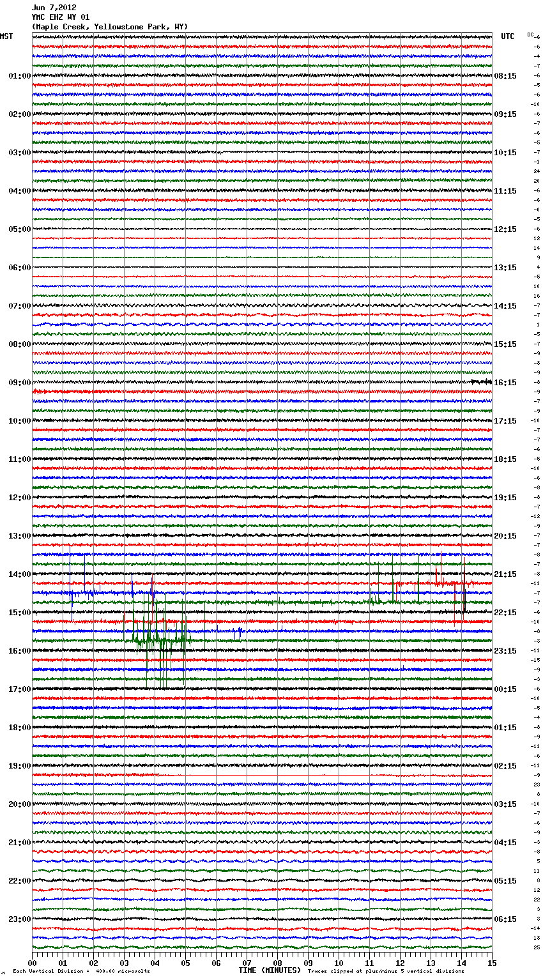Click minute tick label 07 on x-axis
This screenshot has width=543, height=980.
247,963
